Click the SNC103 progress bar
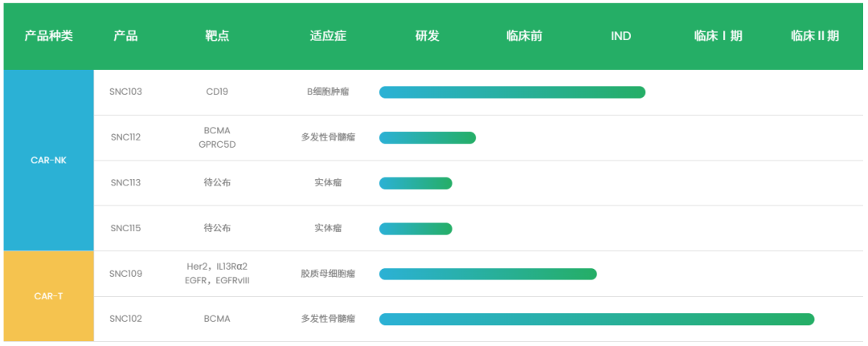This screenshot has width=868, height=346. pos(512,92)
